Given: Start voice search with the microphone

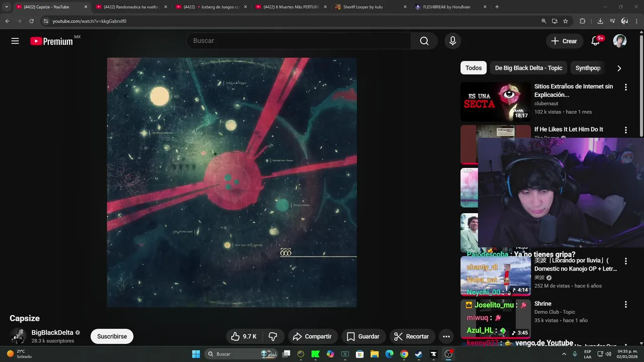Looking at the screenshot, I should 453,41.
